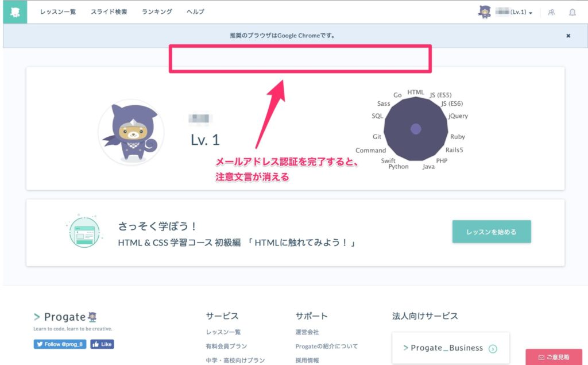
Task: Click the jQuery label on radar chart
Action: click(458, 116)
